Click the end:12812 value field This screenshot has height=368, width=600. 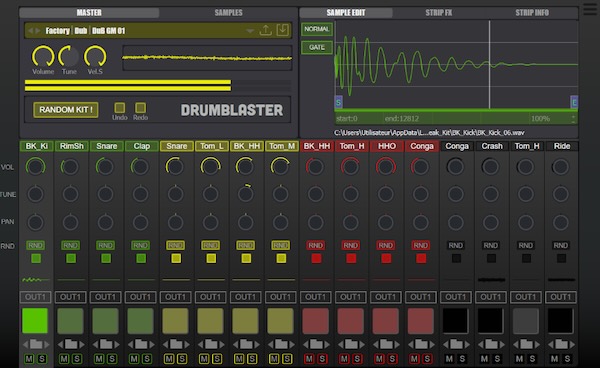pyautogui.click(x=402, y=119)
